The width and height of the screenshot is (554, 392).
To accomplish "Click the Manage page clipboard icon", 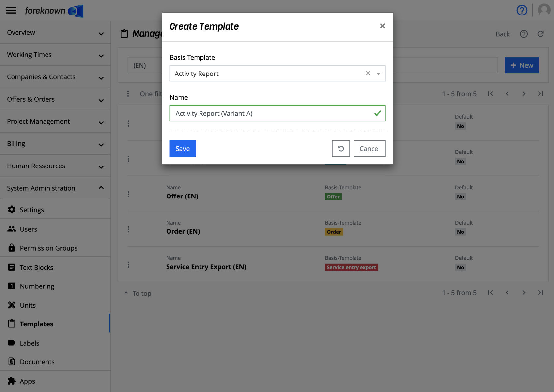I will (124, 33).
